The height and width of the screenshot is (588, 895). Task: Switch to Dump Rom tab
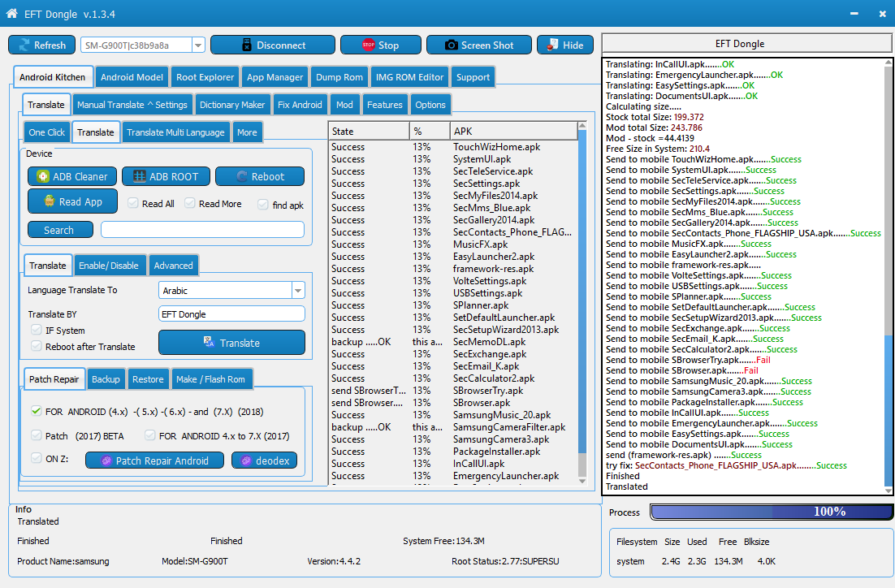click(x=339, y=77)
